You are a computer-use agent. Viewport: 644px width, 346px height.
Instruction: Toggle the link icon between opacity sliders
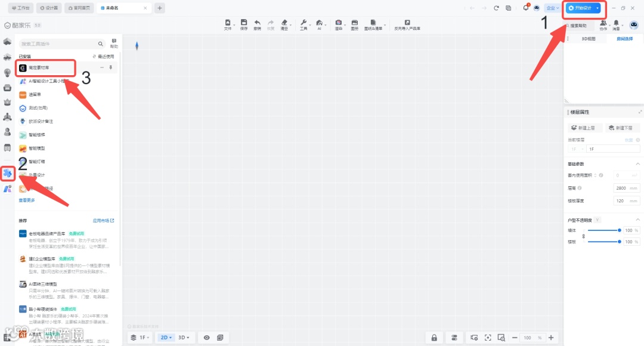click(583, 236)
